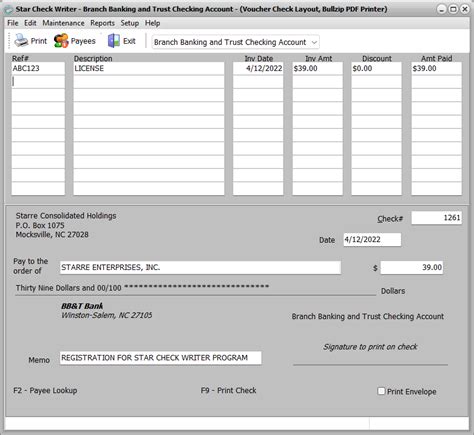Click the Print printer icon
Screen dimensions: 474x435
[x=21, y=41]
